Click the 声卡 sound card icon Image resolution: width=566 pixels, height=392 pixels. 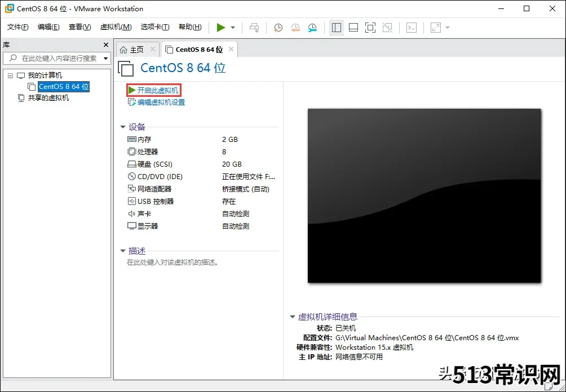tap(132, 213)
